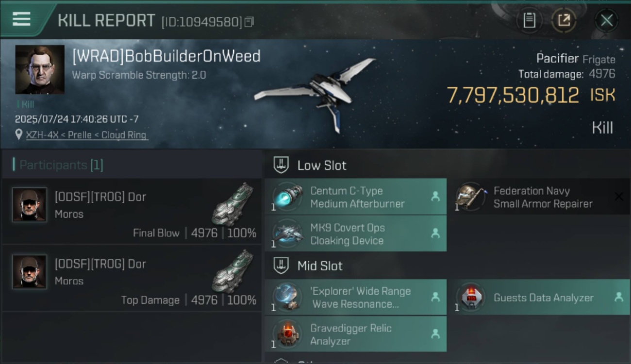
Task: Toggle the person marker on Guests Data Analyzer
Action: pyautogui.click(x=619, y=297)
